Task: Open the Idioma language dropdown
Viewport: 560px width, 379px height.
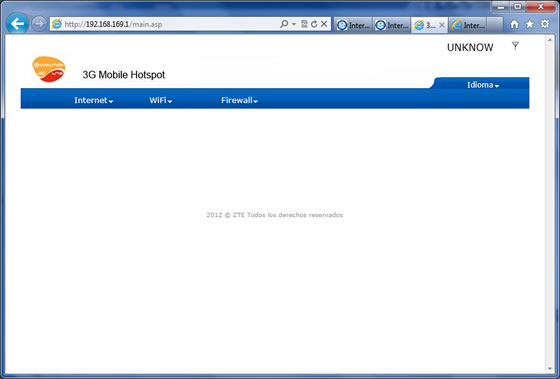Action: coord(483,85)
